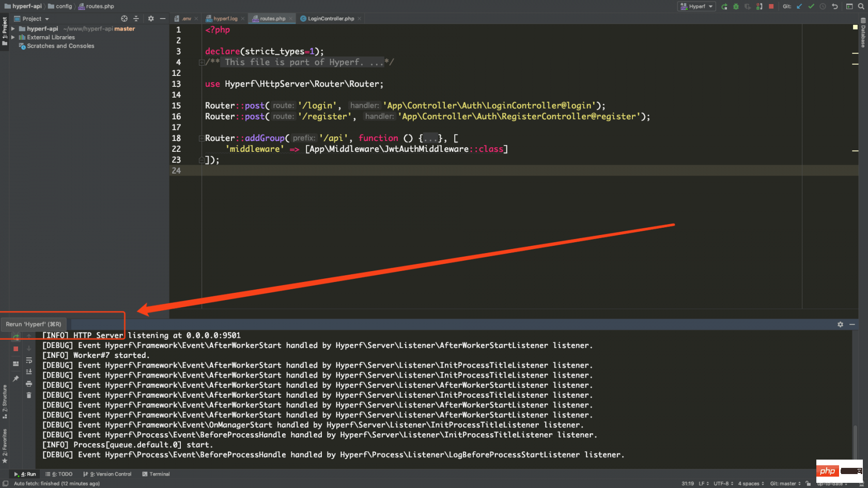
Task: Start debugging with the green bug icon
Action: pos(736,7)
